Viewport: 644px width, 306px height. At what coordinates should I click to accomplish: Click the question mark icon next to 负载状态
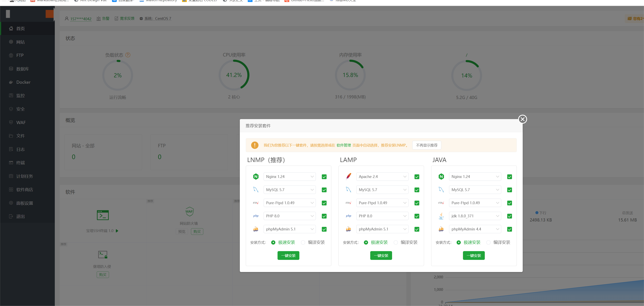pos(128,55)
